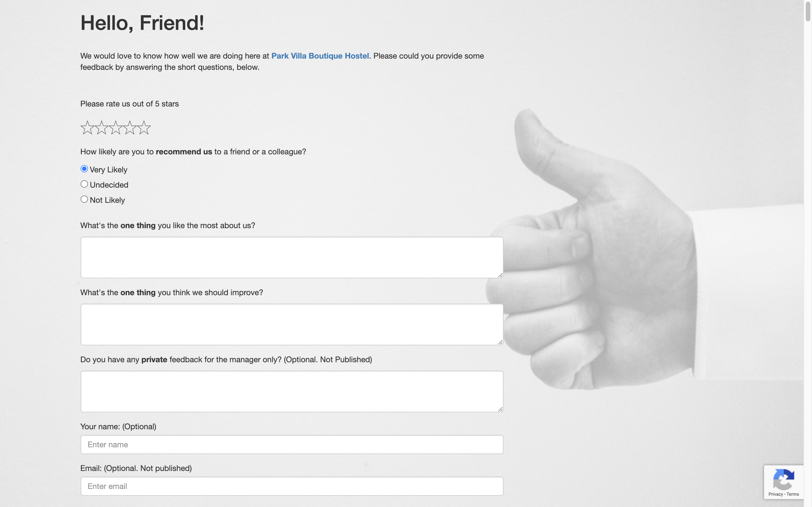812x507 pixels.
Task: Open the Park Villa Boutique Hostel link
Action: pos(320,56)
